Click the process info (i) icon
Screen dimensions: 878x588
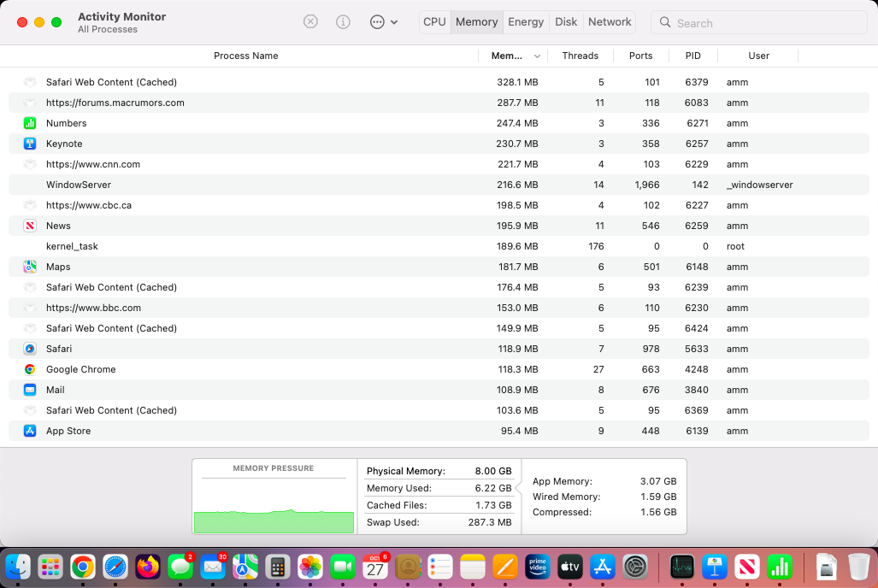[343, 22]
